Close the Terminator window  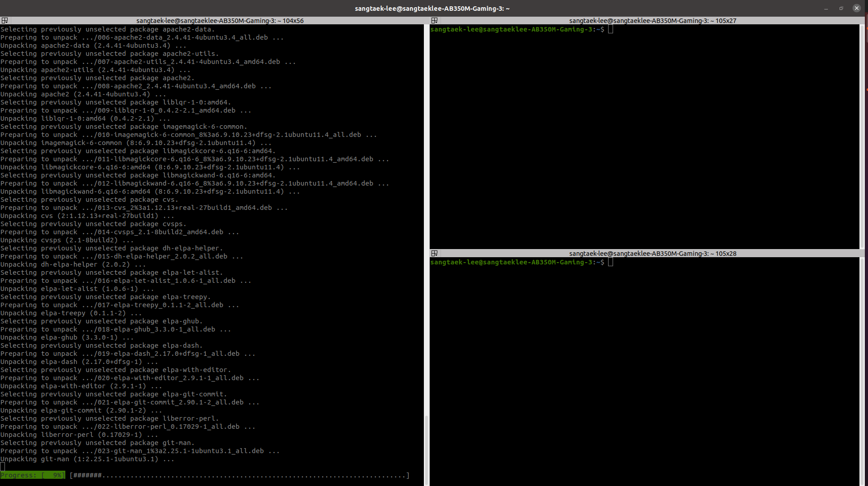pos(856,8)
